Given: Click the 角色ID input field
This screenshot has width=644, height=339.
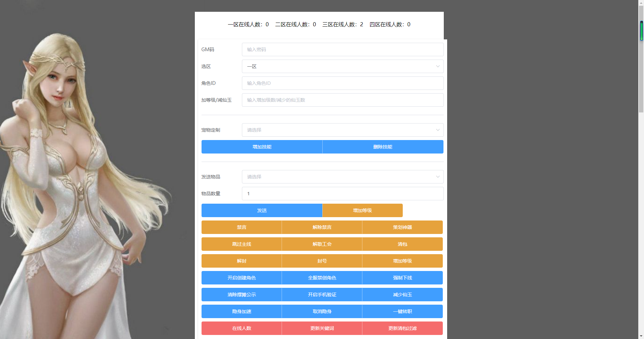Looking at the screenshot, I should [342, 83].
